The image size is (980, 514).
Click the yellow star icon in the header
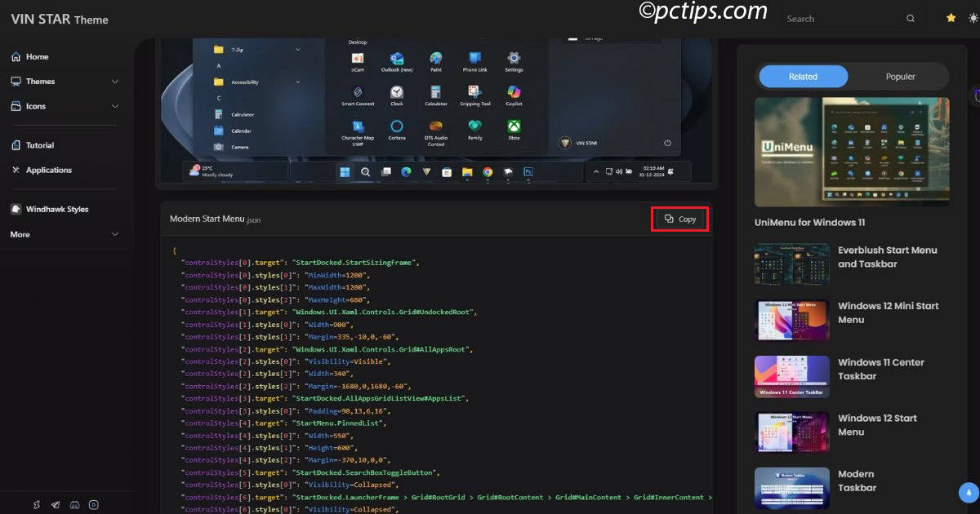coord(951,18)
